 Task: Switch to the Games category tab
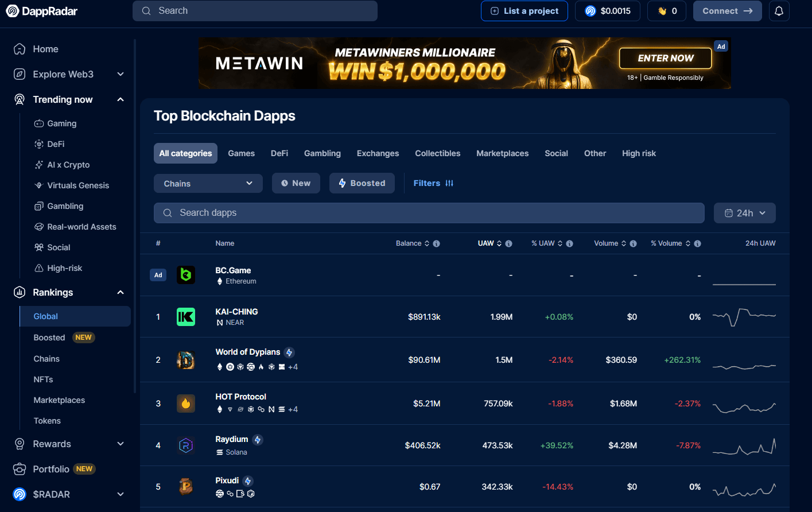(241, 153)
